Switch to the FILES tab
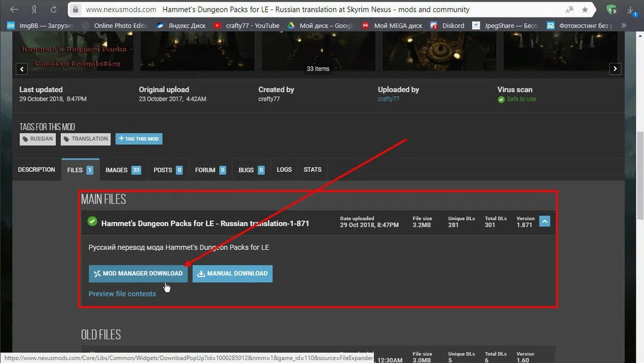The image size is (644, 363). click(x=80, y=170)
